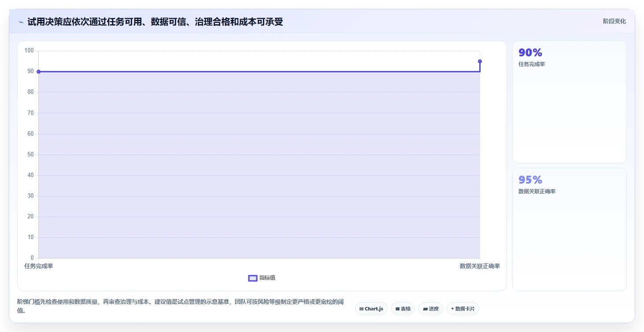Click the data point at 任务完成率
This screenshot has width=644, height=332.
tap(39, 71)
